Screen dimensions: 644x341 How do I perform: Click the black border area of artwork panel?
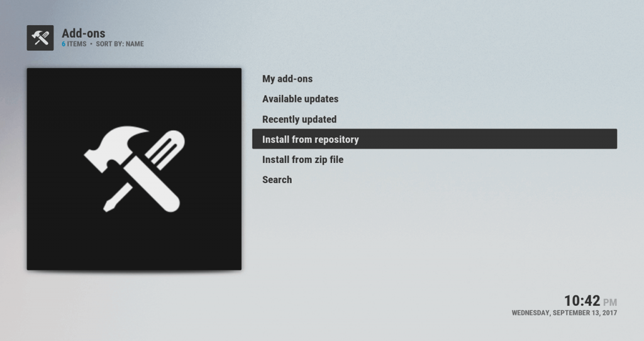[x=44, y=252]
